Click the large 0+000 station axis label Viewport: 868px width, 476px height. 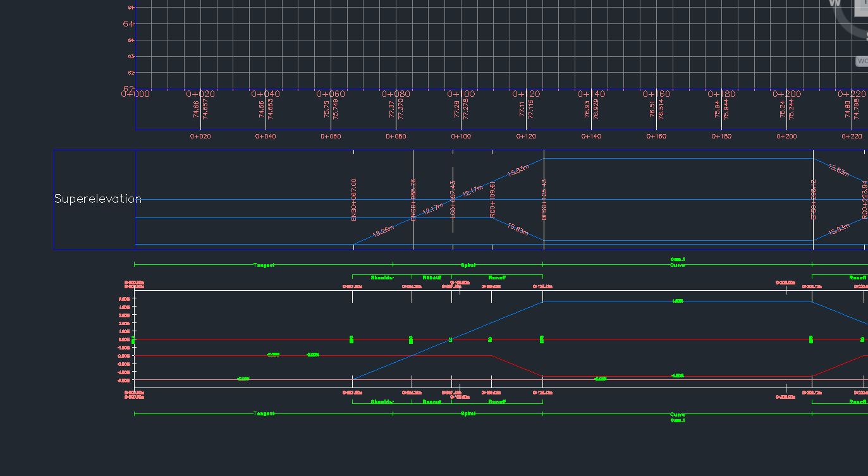[136, 94]
